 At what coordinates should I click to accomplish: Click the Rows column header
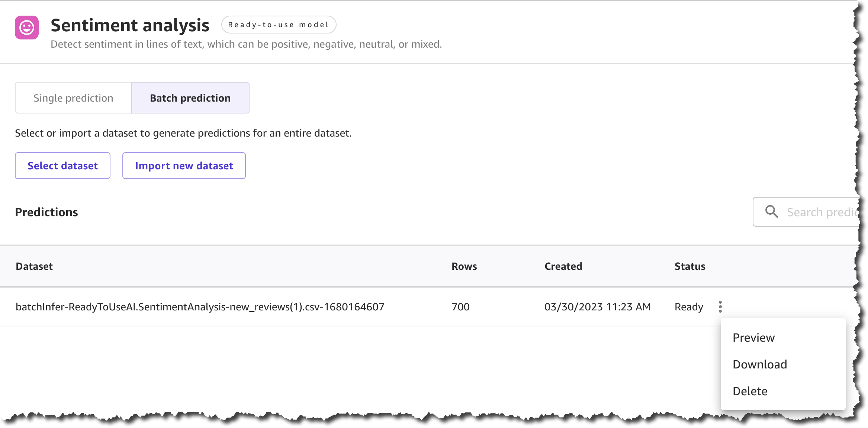tap(464, 266)
